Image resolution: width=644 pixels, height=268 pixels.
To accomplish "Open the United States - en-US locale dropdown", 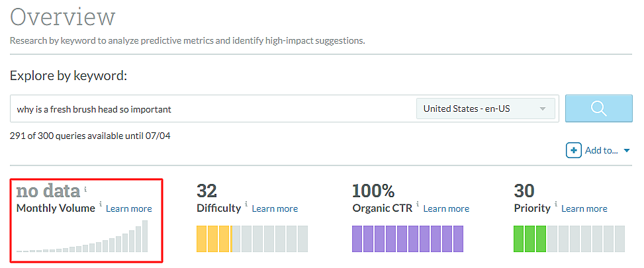I will tap(485, 109).
